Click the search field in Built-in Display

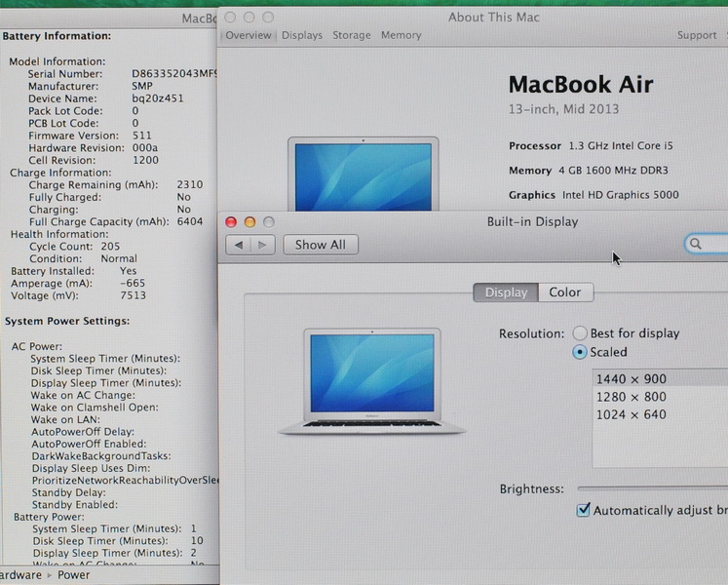click(x=707, y=244)
